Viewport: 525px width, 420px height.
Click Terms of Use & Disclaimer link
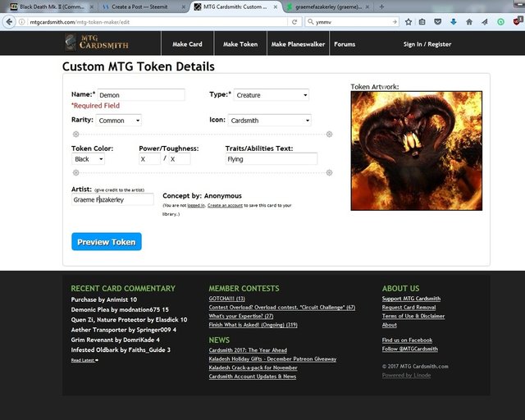click(x=413, y=316)
